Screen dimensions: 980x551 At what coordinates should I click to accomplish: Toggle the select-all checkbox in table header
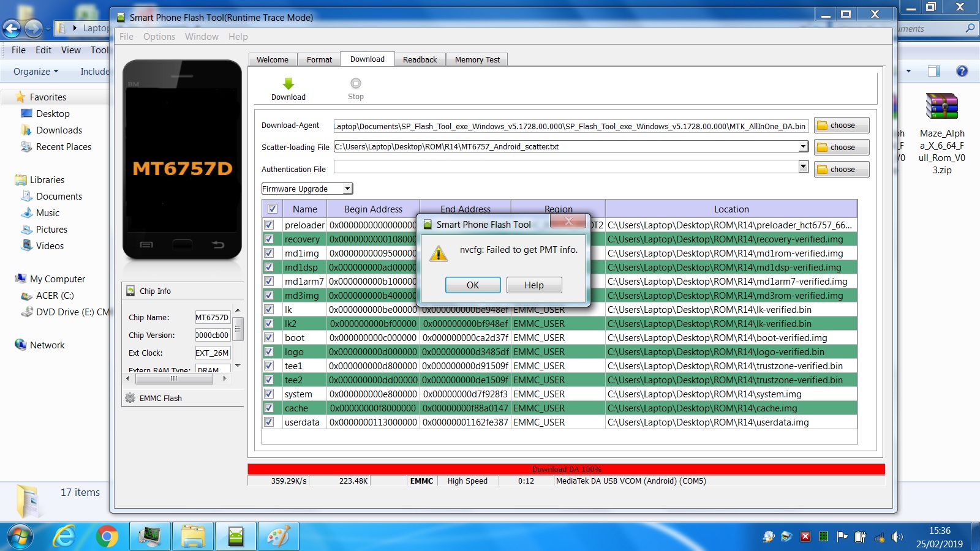click(x=273, y=209)
